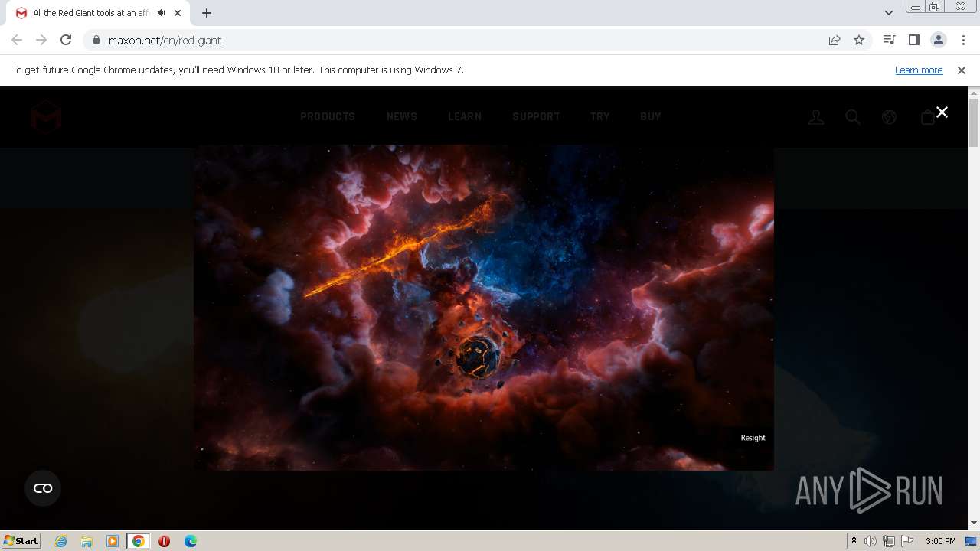Screen dimensions: 980x551
Task: Close the video lightbox overlay
Action: pyautogui.click(x=942, y=112)
